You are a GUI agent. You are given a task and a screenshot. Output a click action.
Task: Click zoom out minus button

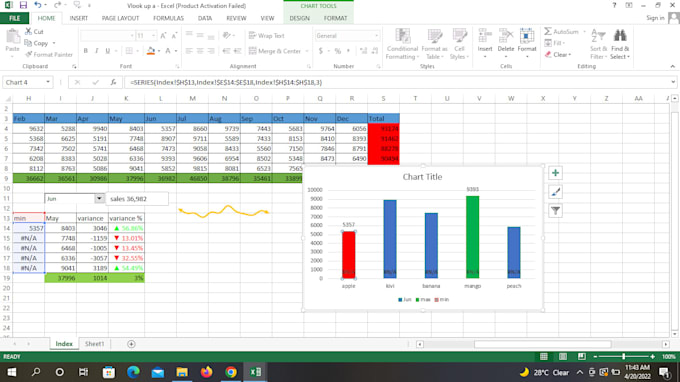[x=595, y=356]
